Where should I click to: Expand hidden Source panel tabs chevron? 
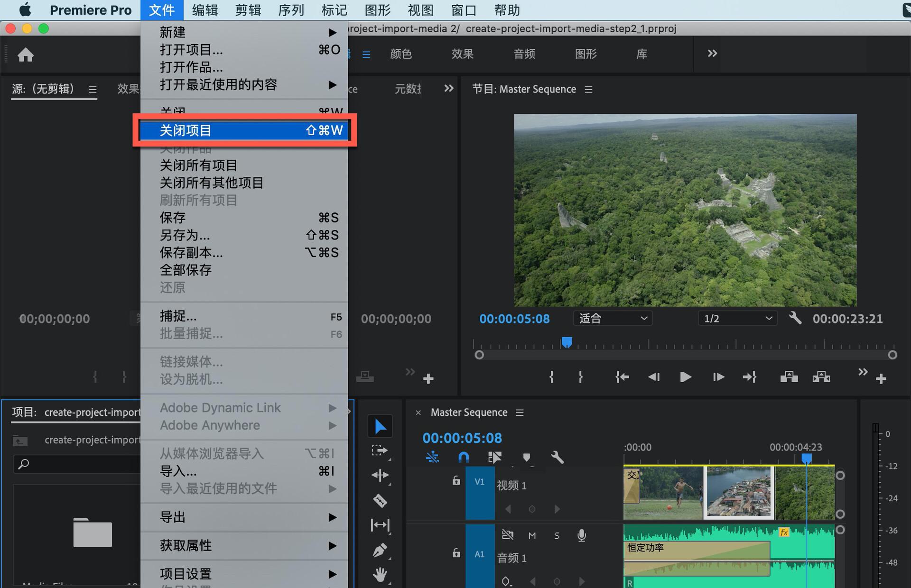pyautogui.click(x=448, y=89)
